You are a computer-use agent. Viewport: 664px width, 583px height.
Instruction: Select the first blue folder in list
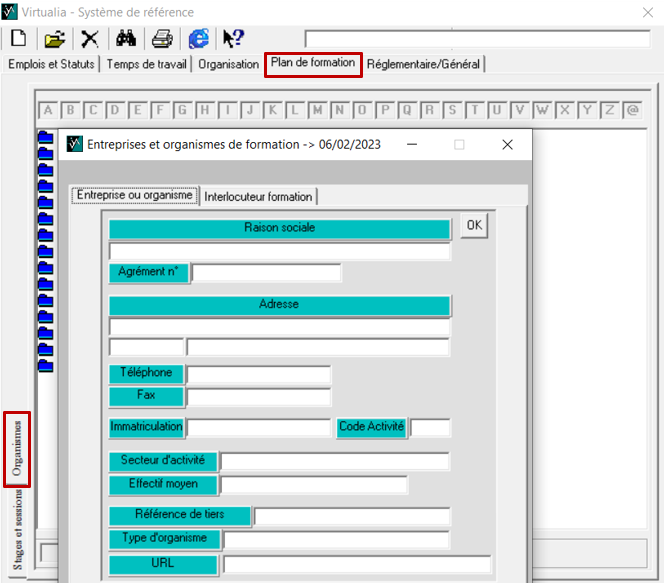[45, 136]
